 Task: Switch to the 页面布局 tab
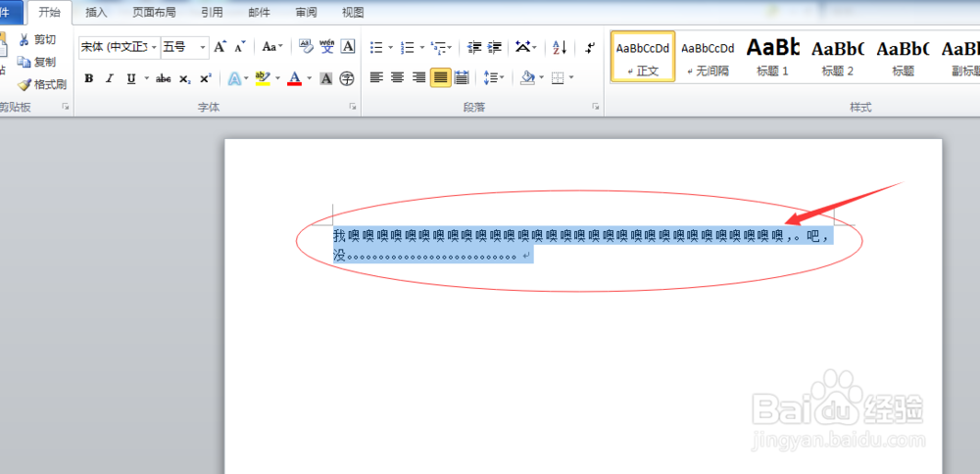point(154,13)
